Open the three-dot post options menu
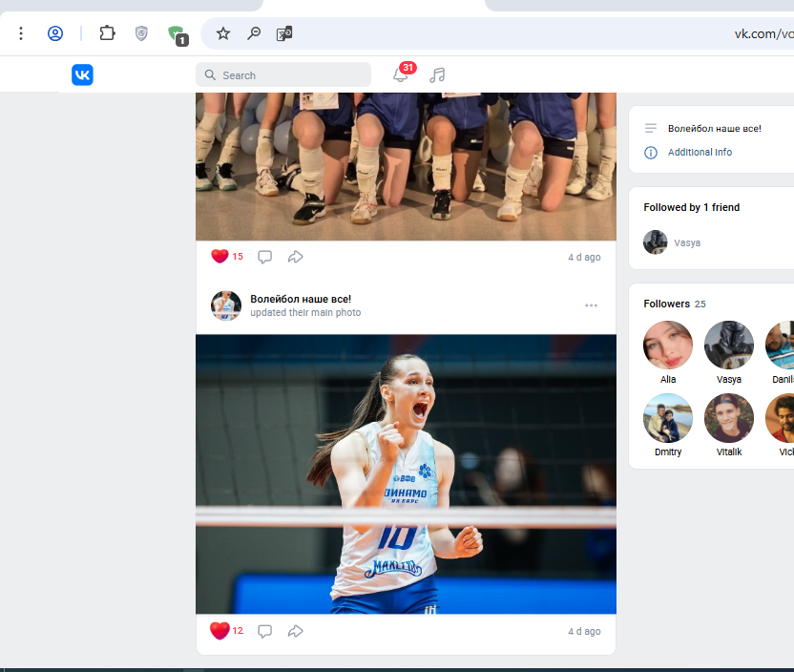Screen dimensions: 794x672 (591, 305)
